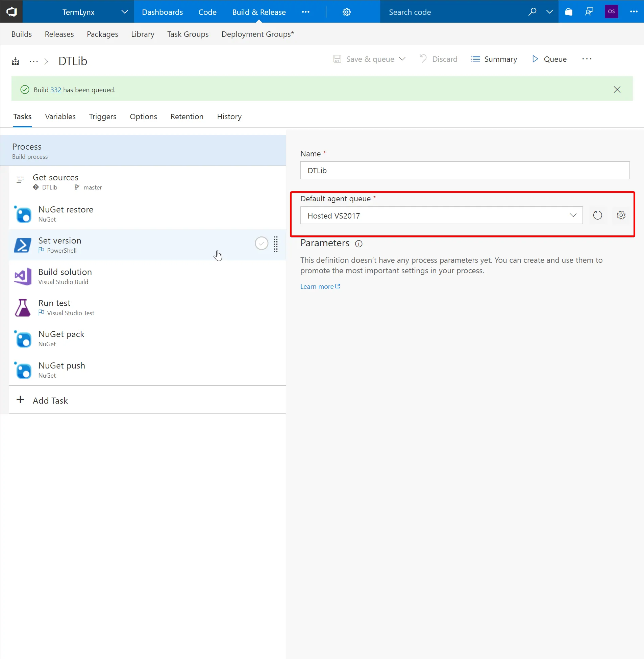Open Deployment Groups
Image resolution: width=644 pixels, height=659 pixels.
[x=258, y=34]
